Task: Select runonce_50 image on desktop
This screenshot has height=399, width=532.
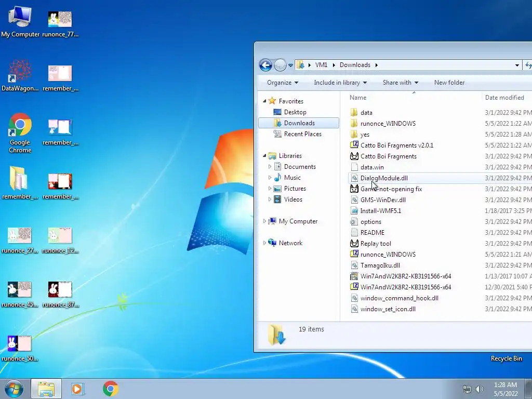Action: tap(19, 348)
